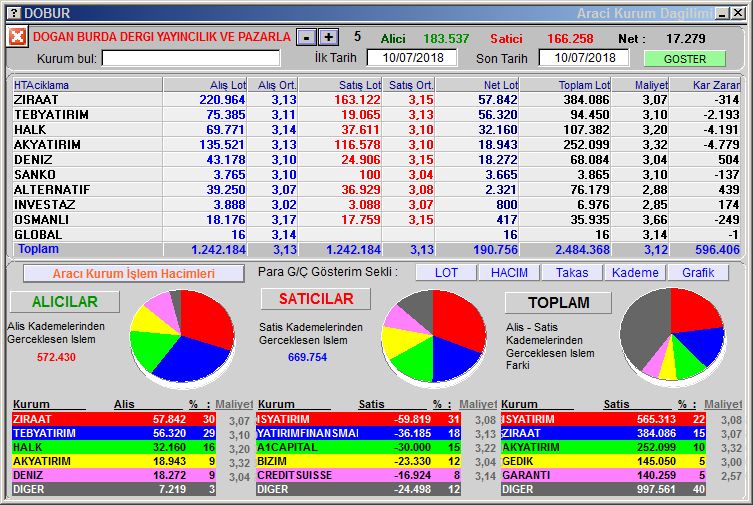Screen dimensions: 753x505
Task: Click the Son Tarih date field
Action: pos(584,58)
